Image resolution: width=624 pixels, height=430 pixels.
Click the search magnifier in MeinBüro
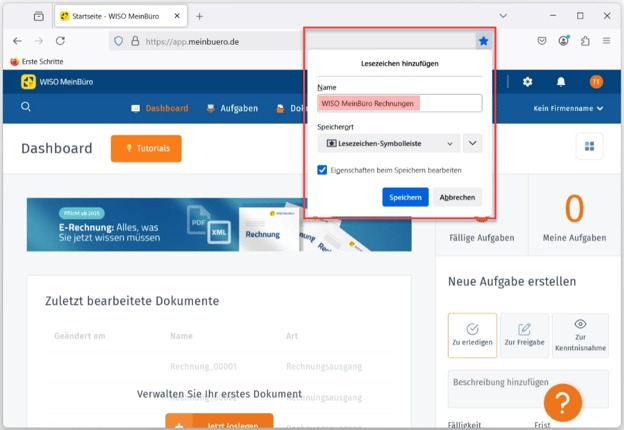click(26, 107)
